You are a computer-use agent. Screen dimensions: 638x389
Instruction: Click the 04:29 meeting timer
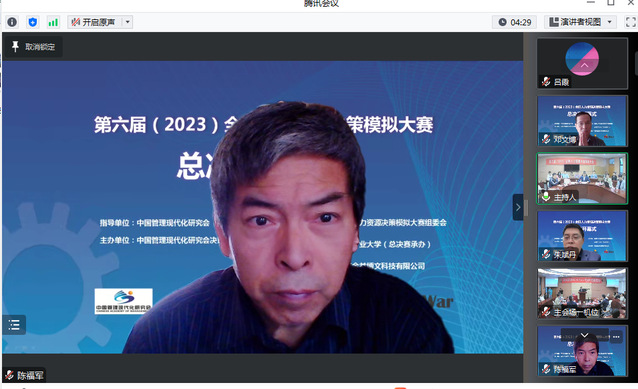[515, 22]
